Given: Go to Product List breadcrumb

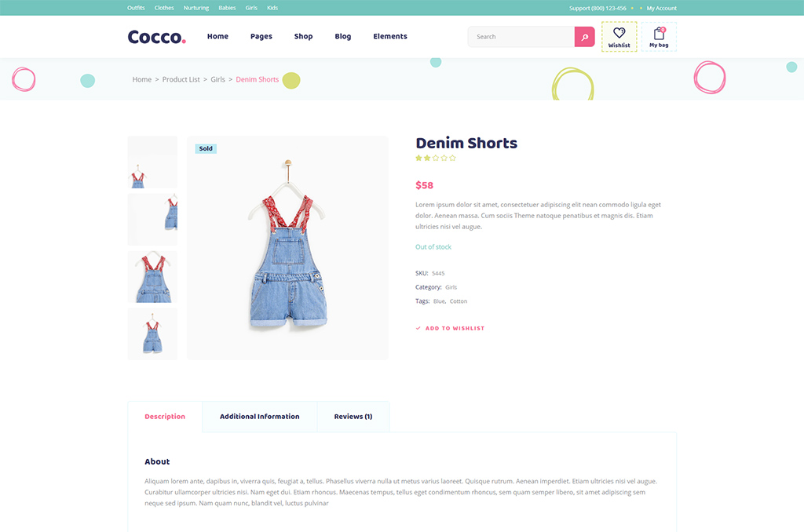Looking at the screenshot, I should (x=181, y=79).
